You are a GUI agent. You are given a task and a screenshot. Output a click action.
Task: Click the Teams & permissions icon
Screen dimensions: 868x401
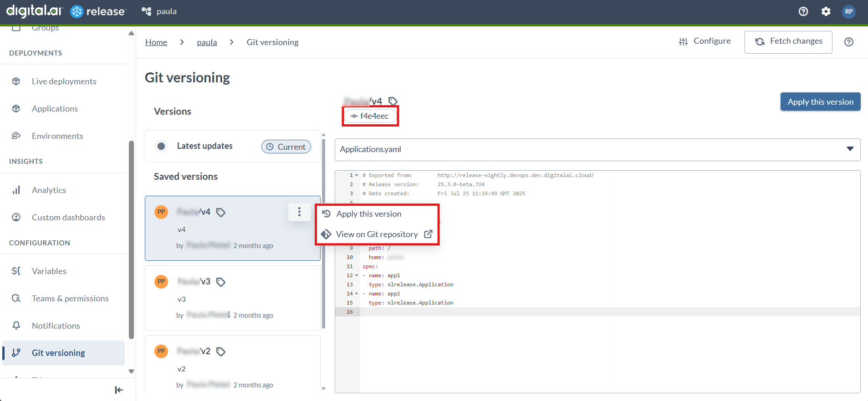click(x=16, y=298)
